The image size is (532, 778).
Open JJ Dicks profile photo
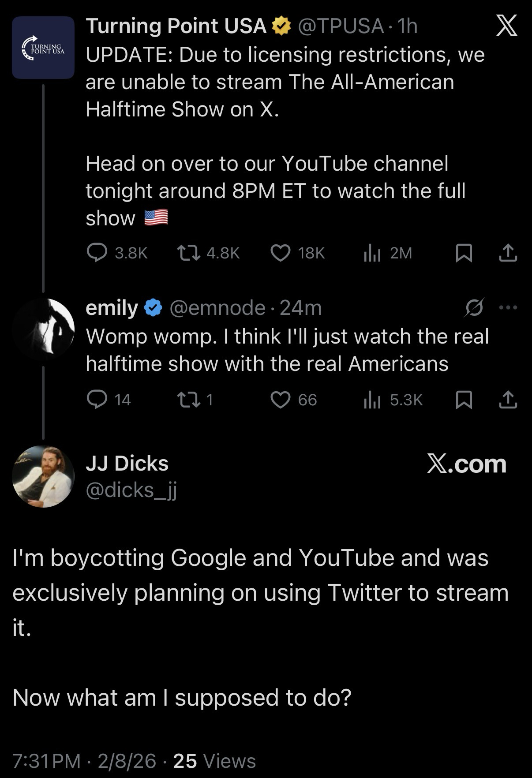tap(43, 476)
